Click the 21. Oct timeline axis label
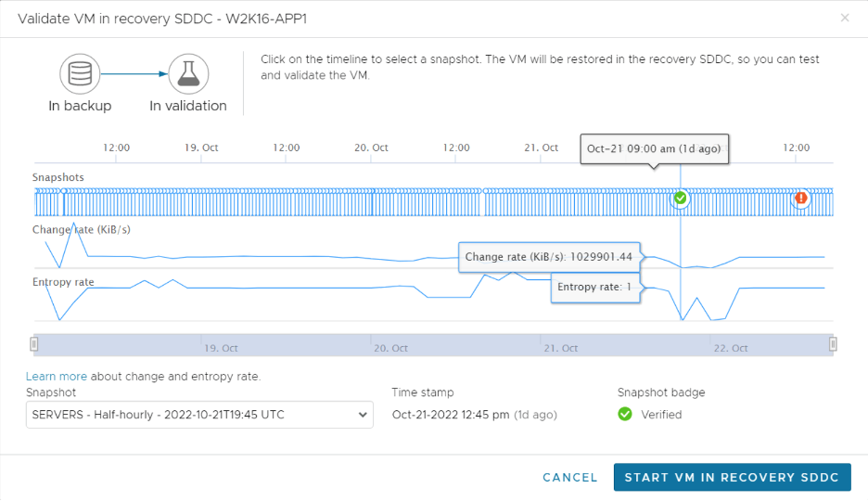This screenshot has height=501, width=868. coord(541,148)
